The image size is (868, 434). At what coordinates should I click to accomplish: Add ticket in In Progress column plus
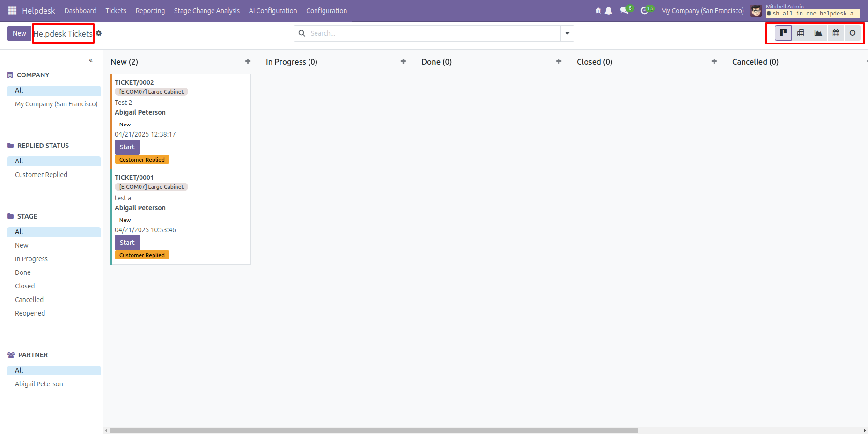click(x=403, y=61)
